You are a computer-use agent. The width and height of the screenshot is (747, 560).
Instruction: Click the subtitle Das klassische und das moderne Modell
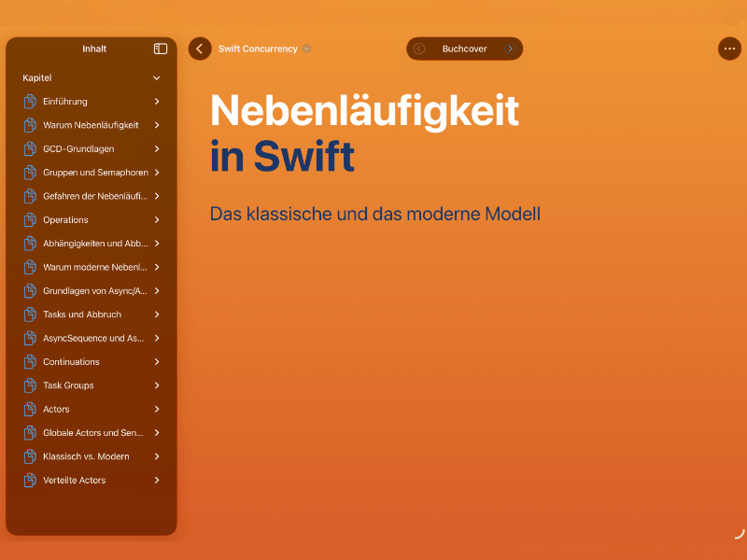(x=375, y=214)
